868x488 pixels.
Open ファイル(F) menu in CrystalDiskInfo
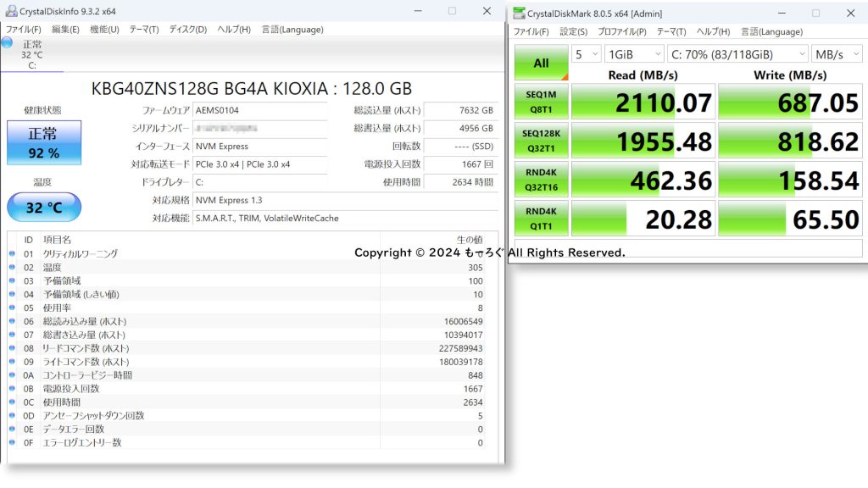(x=23, y=30)
